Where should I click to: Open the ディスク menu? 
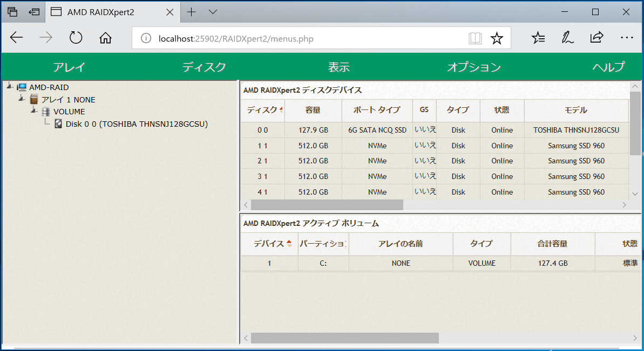coord(204,67)
